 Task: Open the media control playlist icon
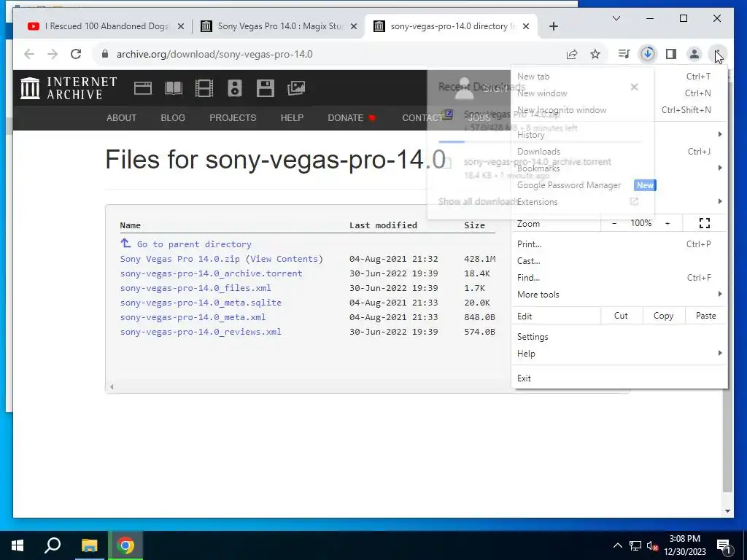[624, 54]
